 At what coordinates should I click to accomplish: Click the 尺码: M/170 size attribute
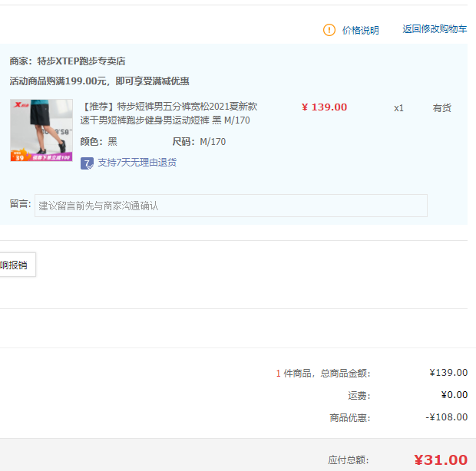click(199, 142)
